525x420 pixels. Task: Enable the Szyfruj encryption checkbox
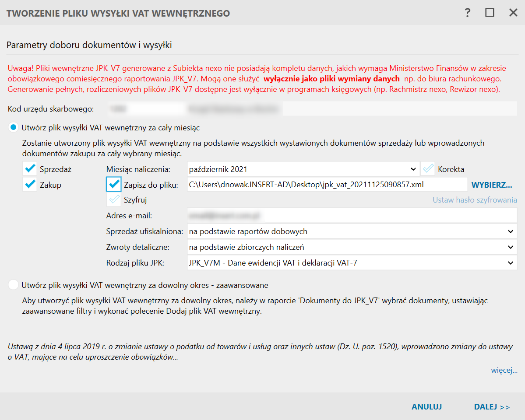tap(114, 200)
